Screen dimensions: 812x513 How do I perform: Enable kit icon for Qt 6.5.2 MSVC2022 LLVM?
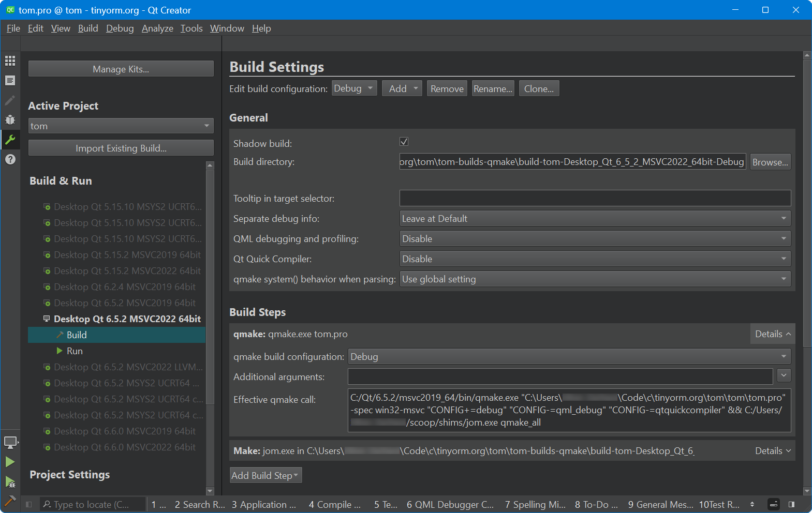pos(47,367)
